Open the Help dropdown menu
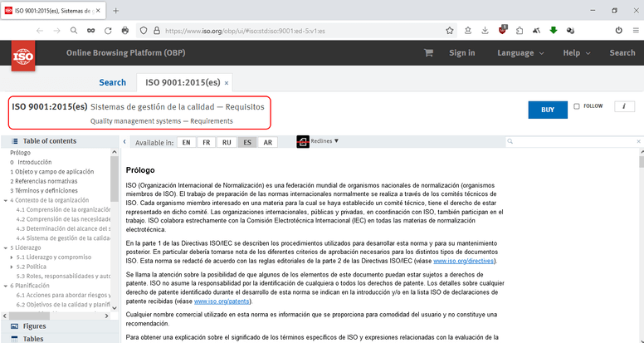 (577, 53)
